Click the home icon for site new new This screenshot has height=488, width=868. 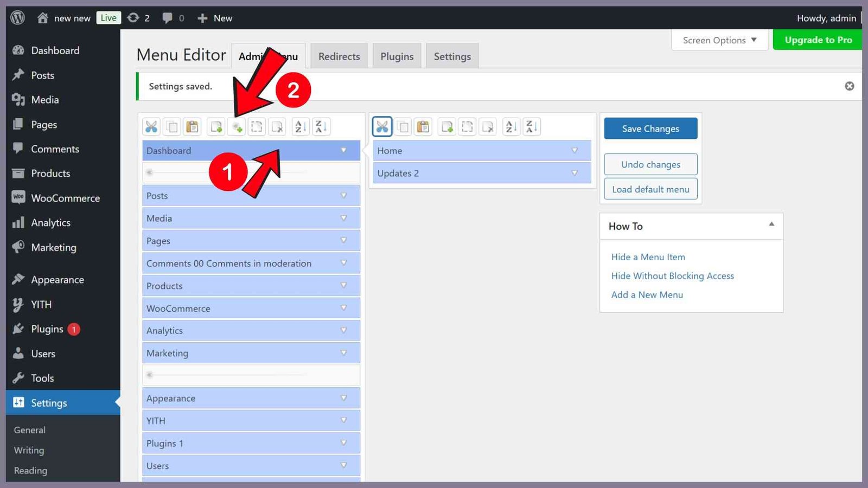tap(43, 18)
